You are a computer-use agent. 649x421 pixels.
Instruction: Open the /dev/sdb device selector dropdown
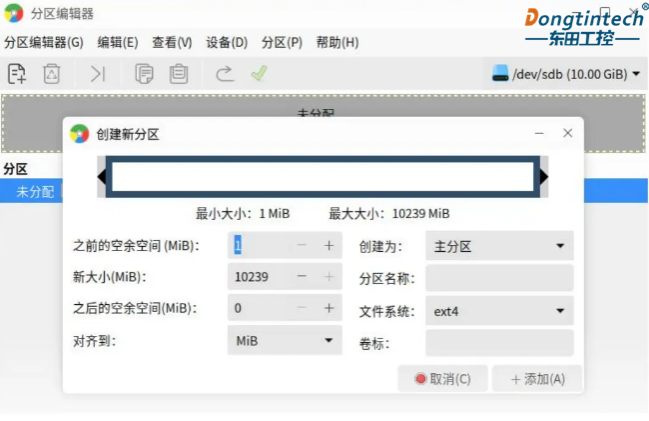pos(566,74)
